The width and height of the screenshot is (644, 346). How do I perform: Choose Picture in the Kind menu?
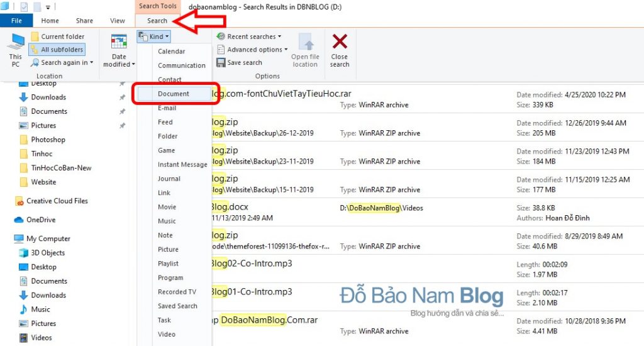click(175, 249)
